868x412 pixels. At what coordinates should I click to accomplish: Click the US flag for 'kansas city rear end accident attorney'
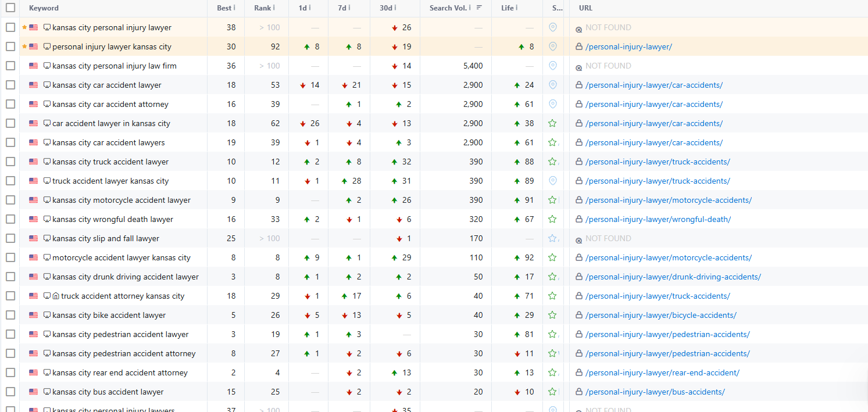point(34,372)
